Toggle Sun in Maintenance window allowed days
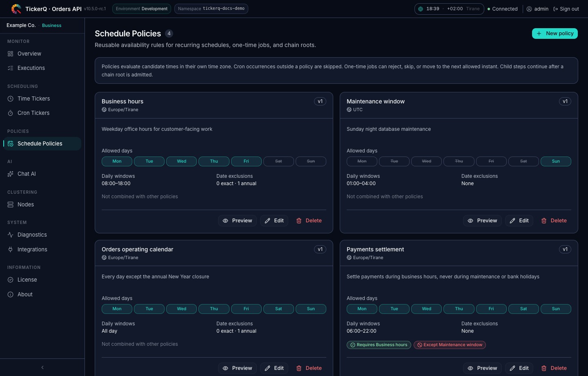Screen dimensions: 588x376 click(556, 161)
